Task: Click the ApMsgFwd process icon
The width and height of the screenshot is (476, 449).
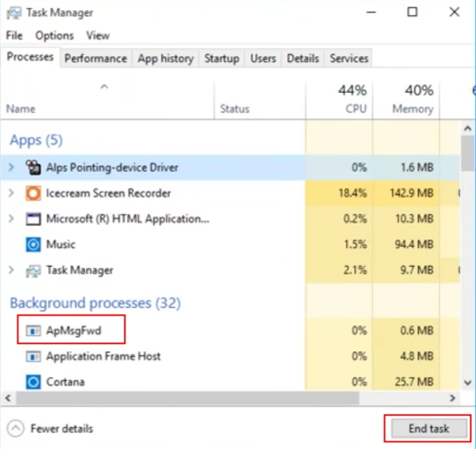Action: click(33, 330)
